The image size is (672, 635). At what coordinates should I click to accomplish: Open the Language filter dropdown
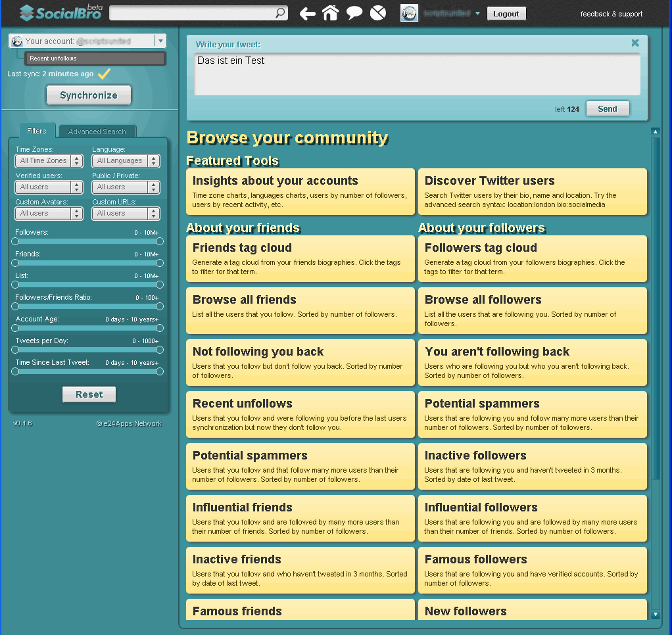[x=126, y=161]
